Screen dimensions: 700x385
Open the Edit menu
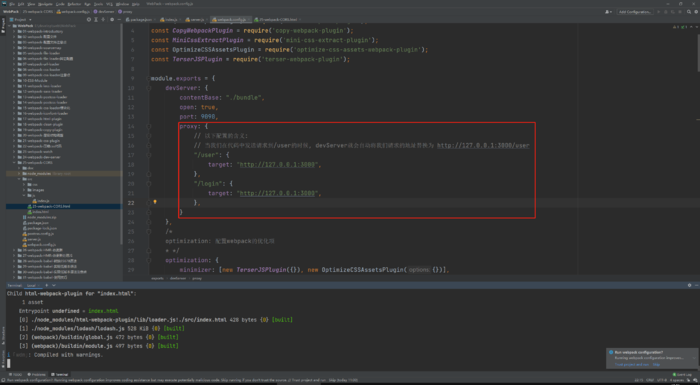coord(21,4)
